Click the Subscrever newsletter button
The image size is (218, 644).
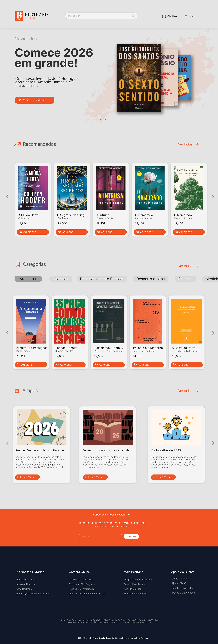click(x=131, y=536)
